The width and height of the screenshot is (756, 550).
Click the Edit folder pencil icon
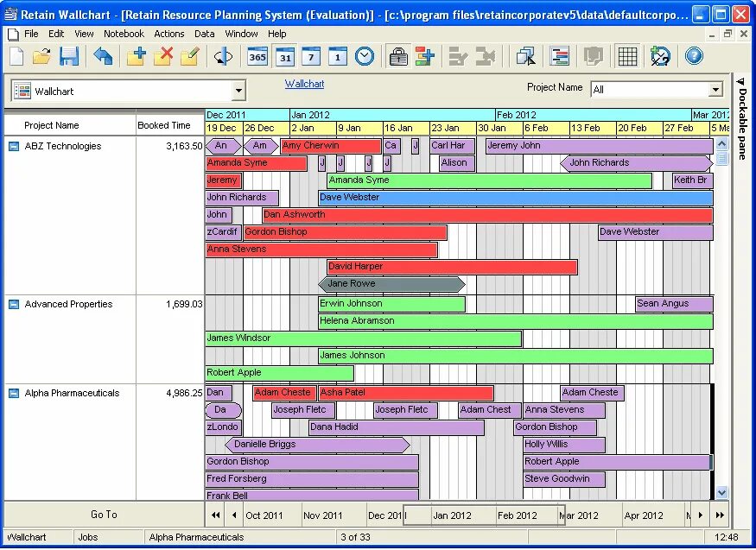tap(190, 57)
